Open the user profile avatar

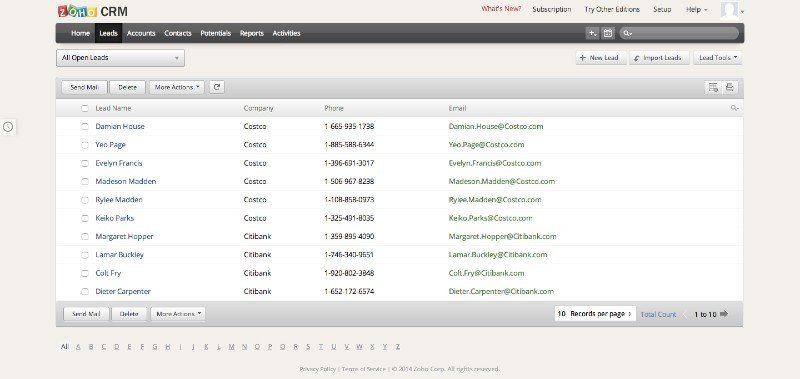[730, 10]
